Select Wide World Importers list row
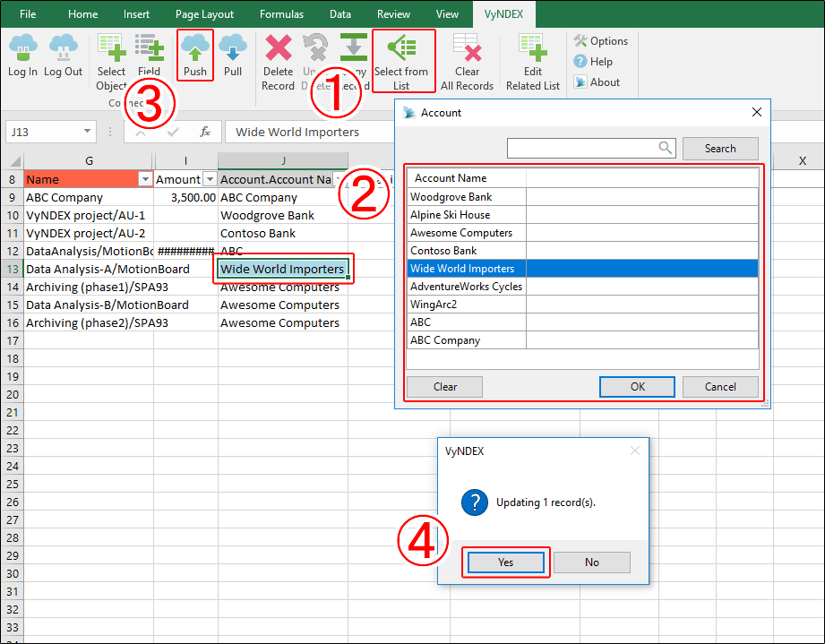 click(583, 269)
